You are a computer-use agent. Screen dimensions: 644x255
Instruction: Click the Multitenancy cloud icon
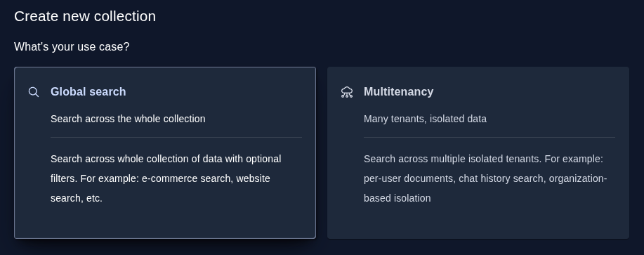347,92
